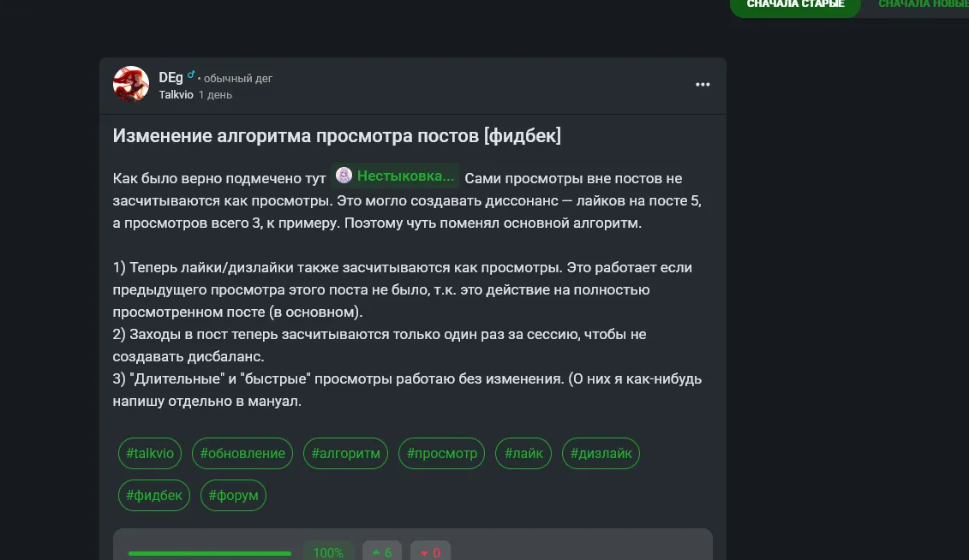Open the DEg author name link
Viewport: 969px width, 560px height.
click(170, 78)
